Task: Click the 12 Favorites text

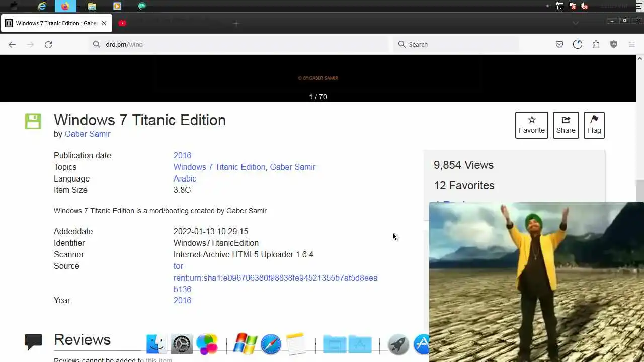Action: (x=464, y=185)
